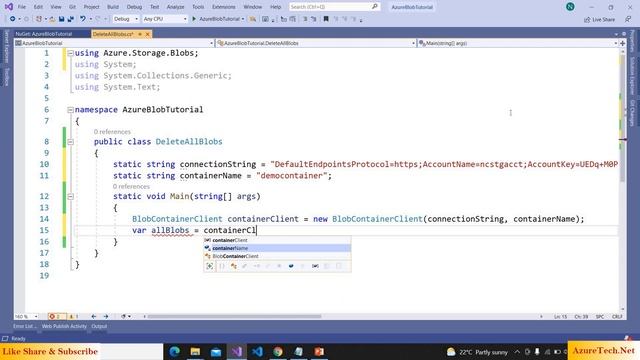Screen dimensions: 640x360
Task: Switch to NuGet: AzureBlobTutorial tab
Action: click(x=44, y=34)
